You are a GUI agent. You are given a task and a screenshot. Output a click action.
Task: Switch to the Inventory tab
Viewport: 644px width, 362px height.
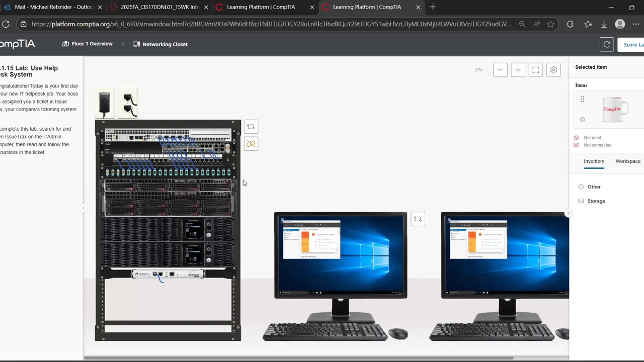tap(594, 161)
